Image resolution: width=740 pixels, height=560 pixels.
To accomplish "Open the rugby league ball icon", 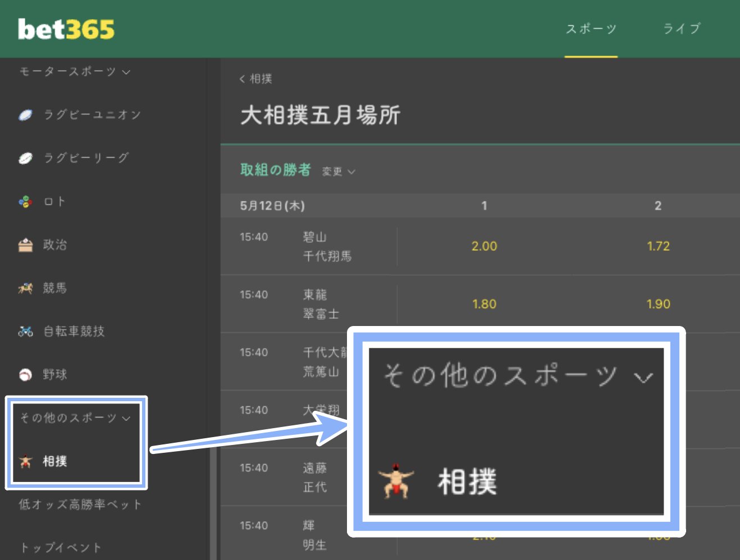I will [x=25, y=158].
